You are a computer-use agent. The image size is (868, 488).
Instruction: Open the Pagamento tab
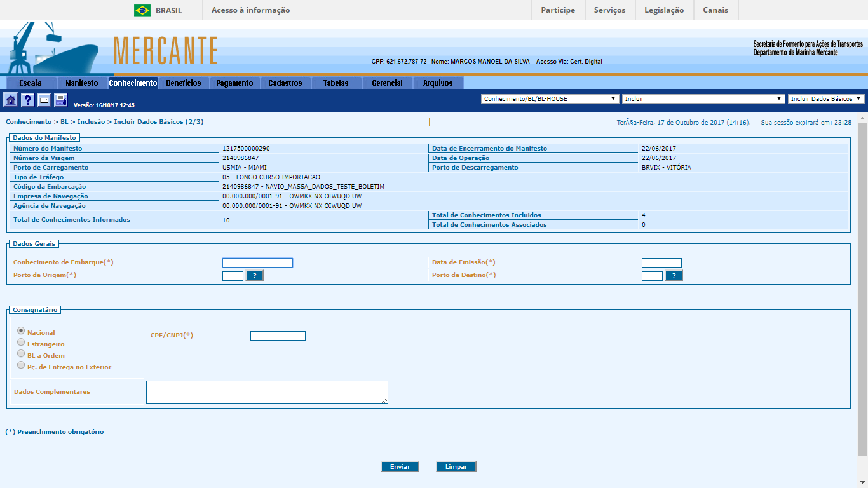234,83
